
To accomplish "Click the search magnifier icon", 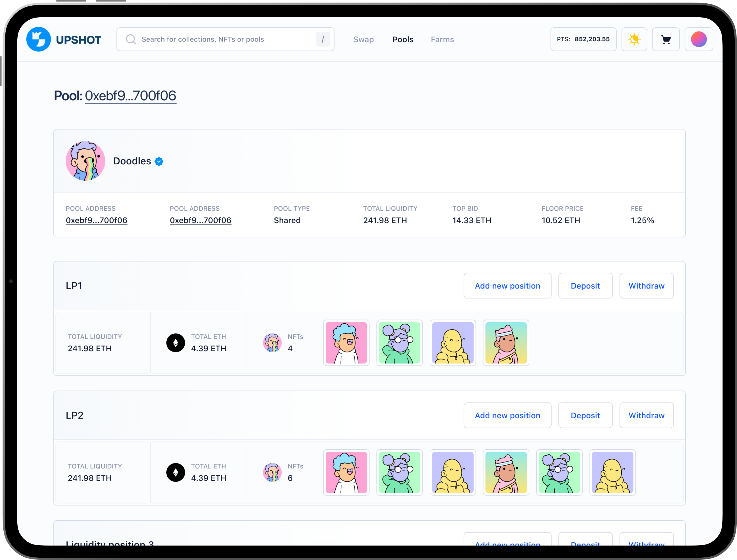I will 131,39.
